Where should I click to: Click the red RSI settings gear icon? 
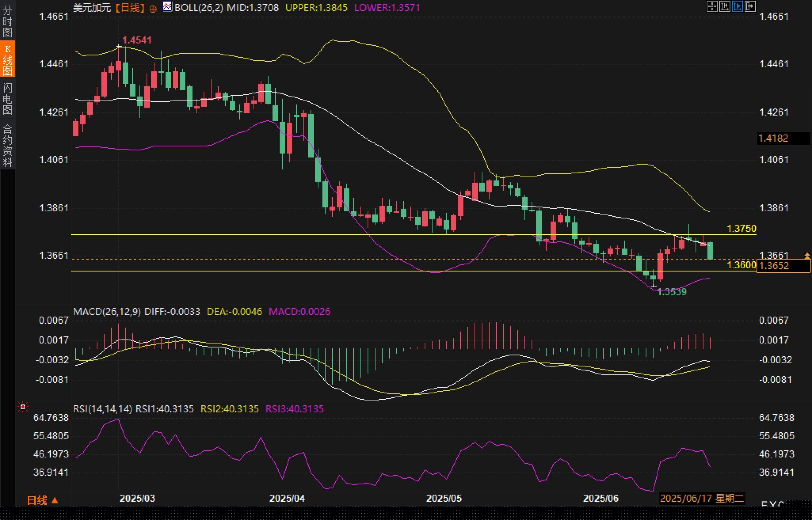click(x=23, y=407)
